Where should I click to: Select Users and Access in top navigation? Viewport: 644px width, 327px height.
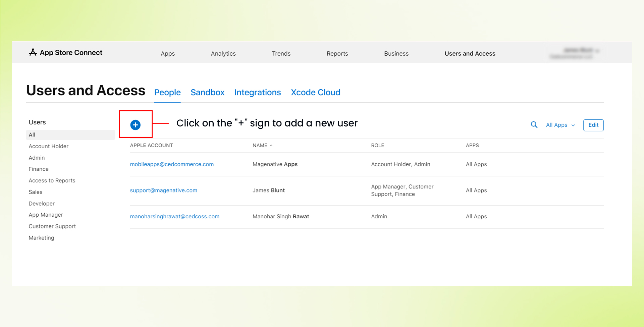(470, 54)
